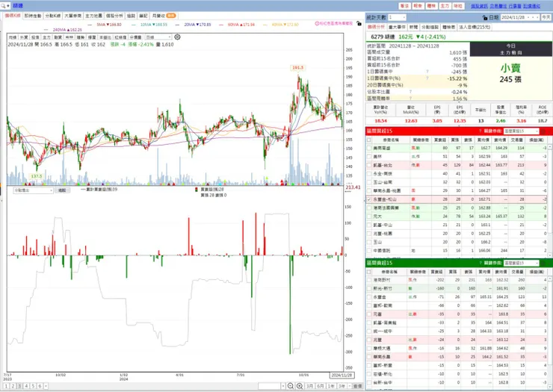Click 主力 button in top bar
The width and height of the screenshot is (553, 392).
tap(445, 6)
